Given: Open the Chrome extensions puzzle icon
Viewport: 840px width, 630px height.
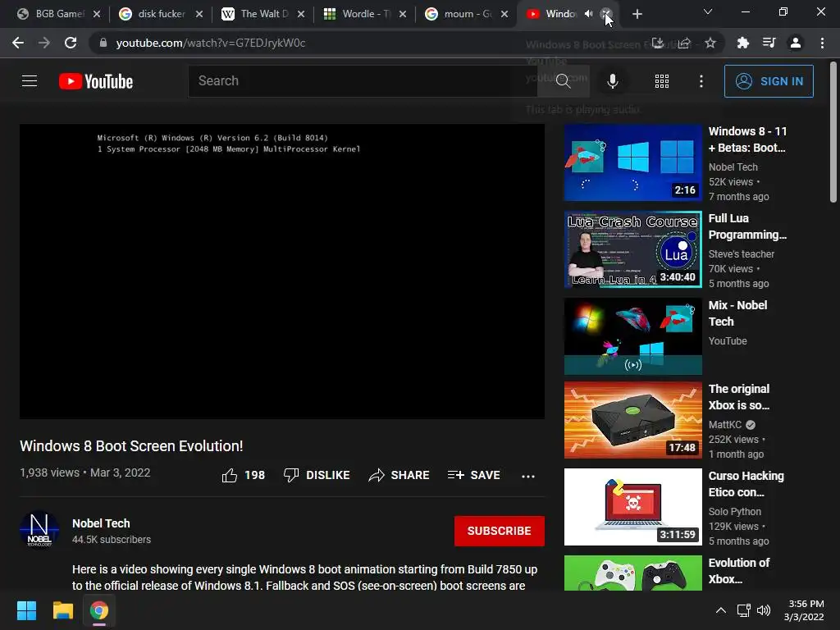Looking at the screenshot, I should pos(742,43).
